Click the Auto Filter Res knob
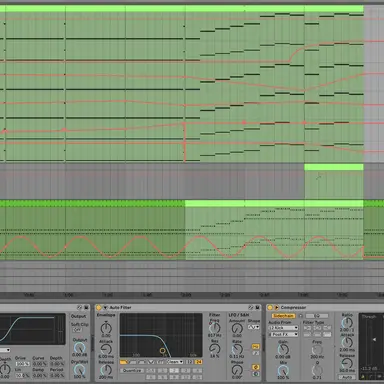384x384 pixels. tap(214, 349)
